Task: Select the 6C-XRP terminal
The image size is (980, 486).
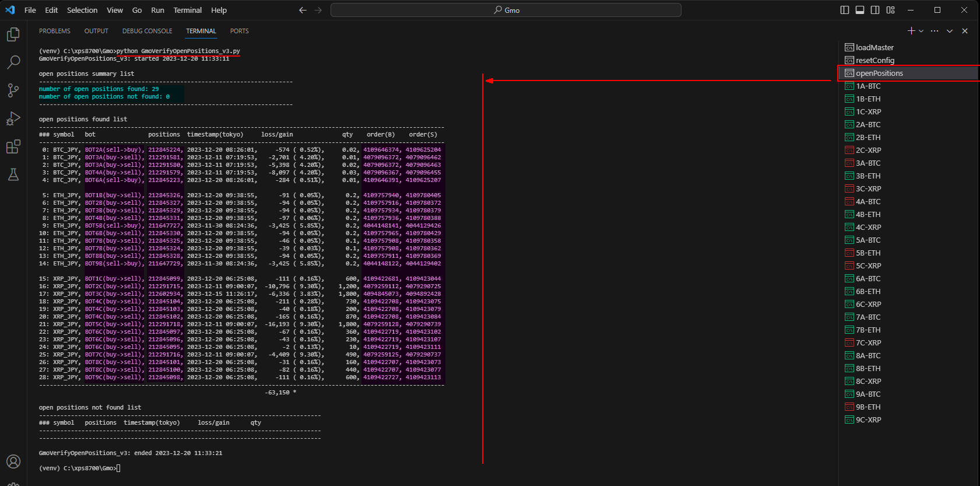Action: tap(909, 304)
